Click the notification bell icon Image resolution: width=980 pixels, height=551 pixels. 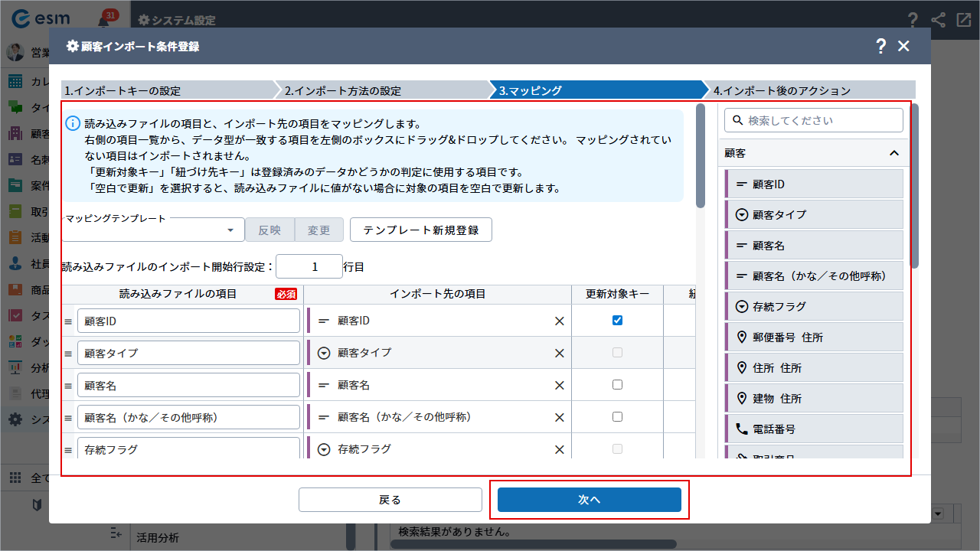[x=103, y=21]
